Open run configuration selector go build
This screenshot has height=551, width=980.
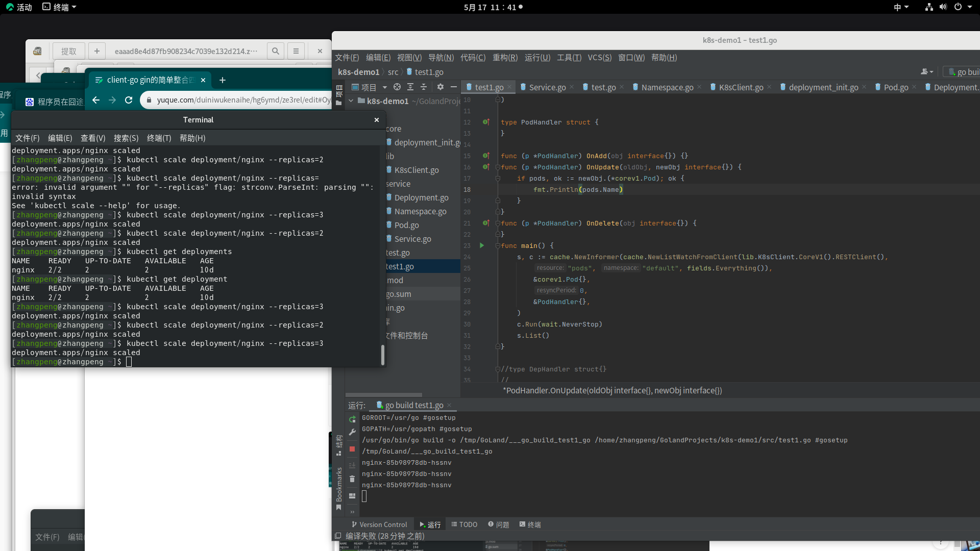[x=963, y=72]
